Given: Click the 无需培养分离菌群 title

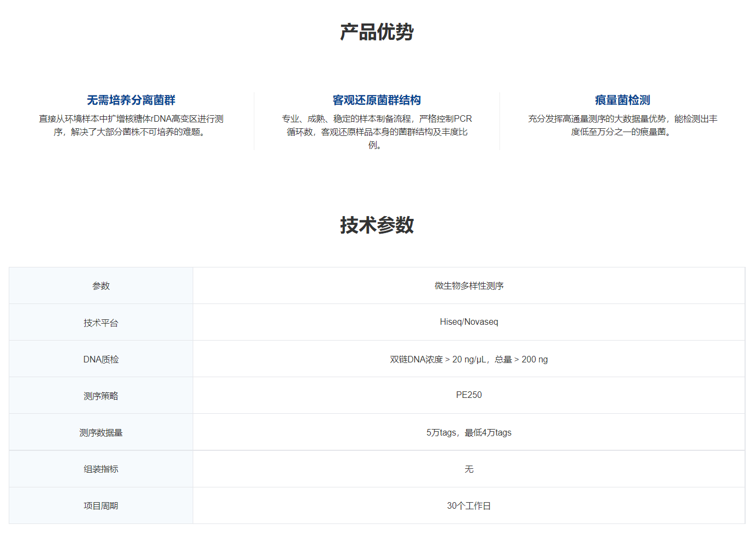Looking at the screenshot, I should 131,100.
